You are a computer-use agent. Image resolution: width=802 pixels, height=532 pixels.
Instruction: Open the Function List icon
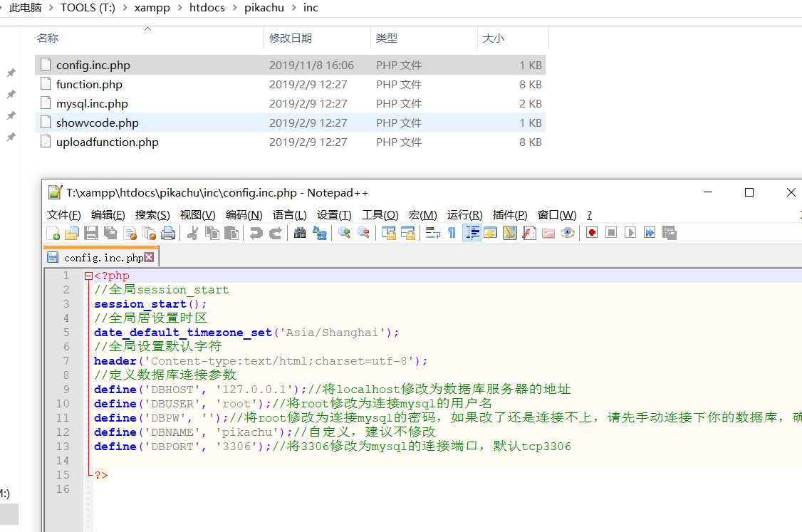(529, 234)
